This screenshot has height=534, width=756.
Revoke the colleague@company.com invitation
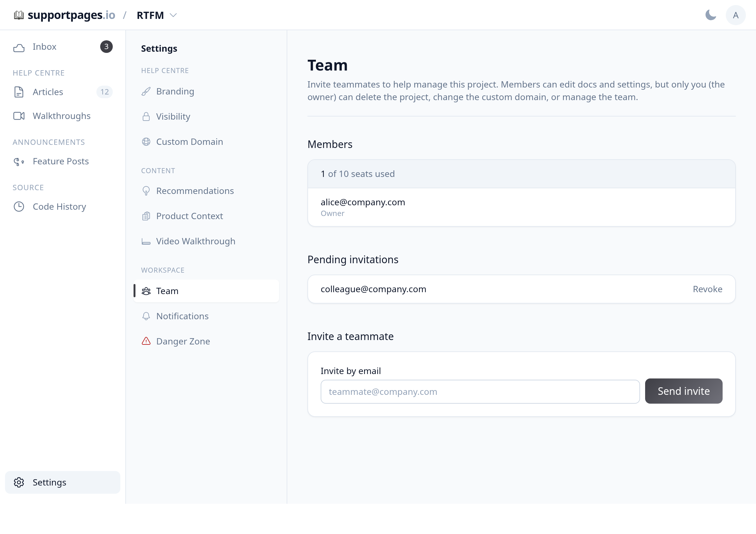point(707,289)
